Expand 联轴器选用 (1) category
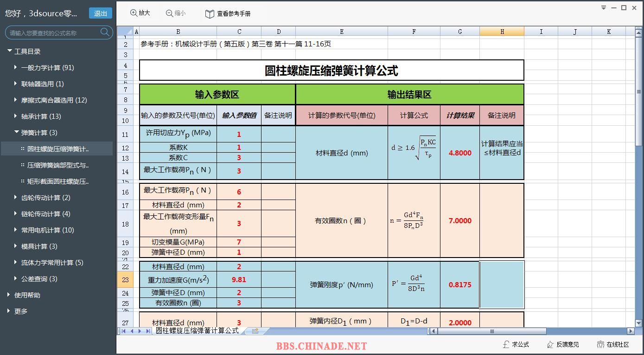 [x=16, y=84]
